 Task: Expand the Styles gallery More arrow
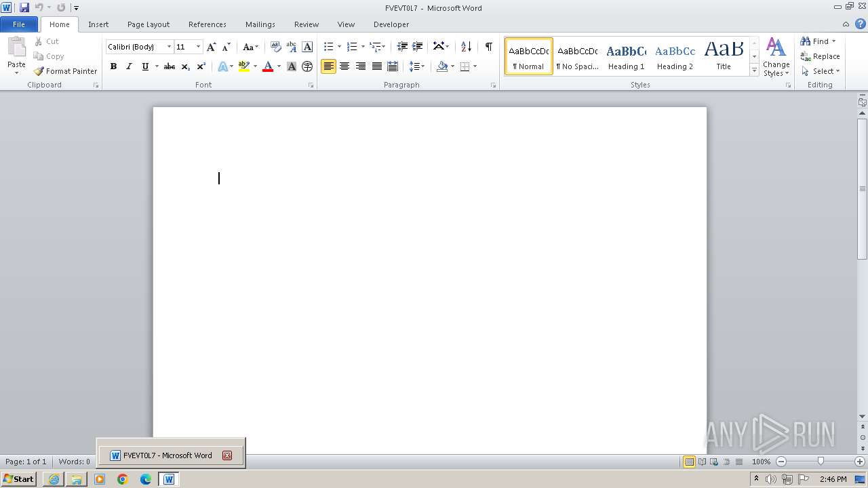tap(754, 70)
